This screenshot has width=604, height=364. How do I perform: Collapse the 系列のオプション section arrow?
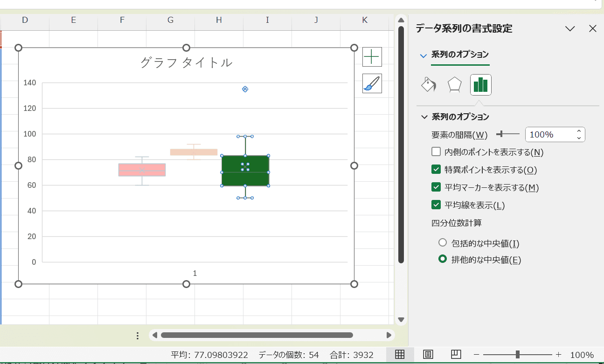click(x=424, y=117)
